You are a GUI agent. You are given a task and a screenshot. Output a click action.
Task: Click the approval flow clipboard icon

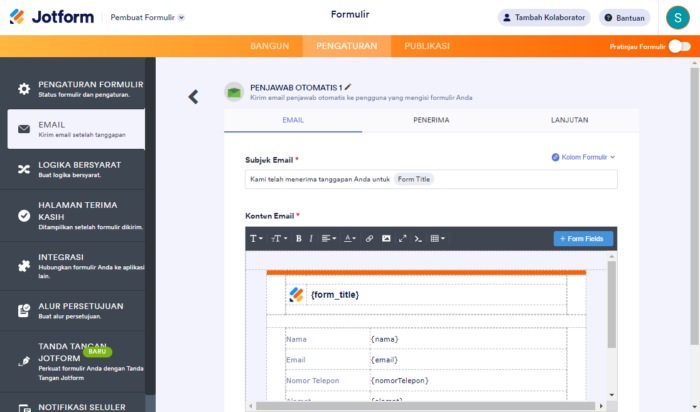point(24,310)
